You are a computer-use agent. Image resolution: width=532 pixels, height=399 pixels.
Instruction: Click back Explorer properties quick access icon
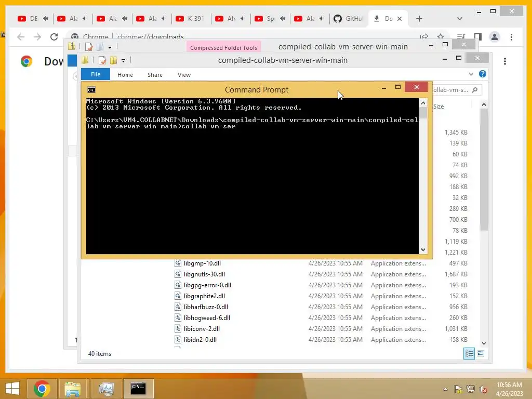click(x=89, y=47)
